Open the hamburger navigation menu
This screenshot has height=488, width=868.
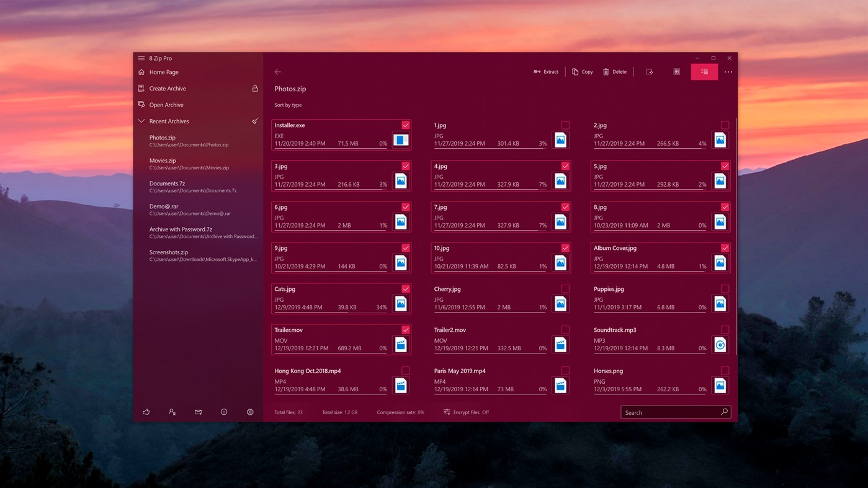tap(141, 58)
